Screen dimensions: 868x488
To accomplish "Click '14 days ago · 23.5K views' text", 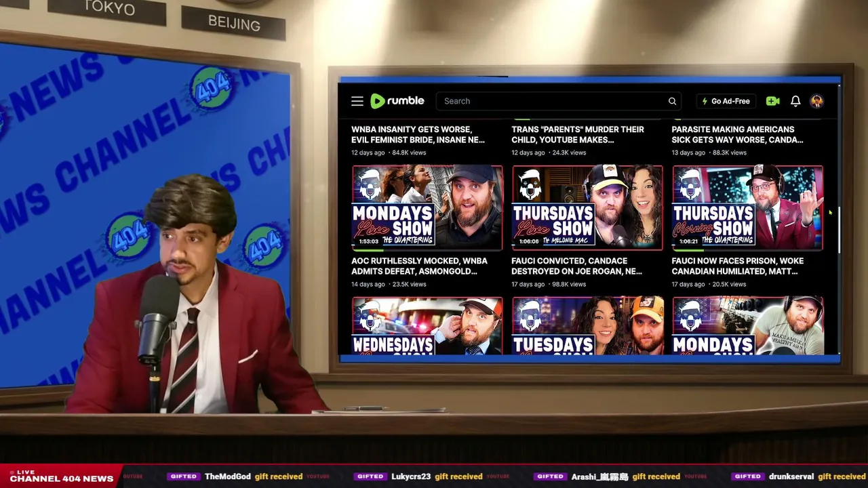I will 389,284.
